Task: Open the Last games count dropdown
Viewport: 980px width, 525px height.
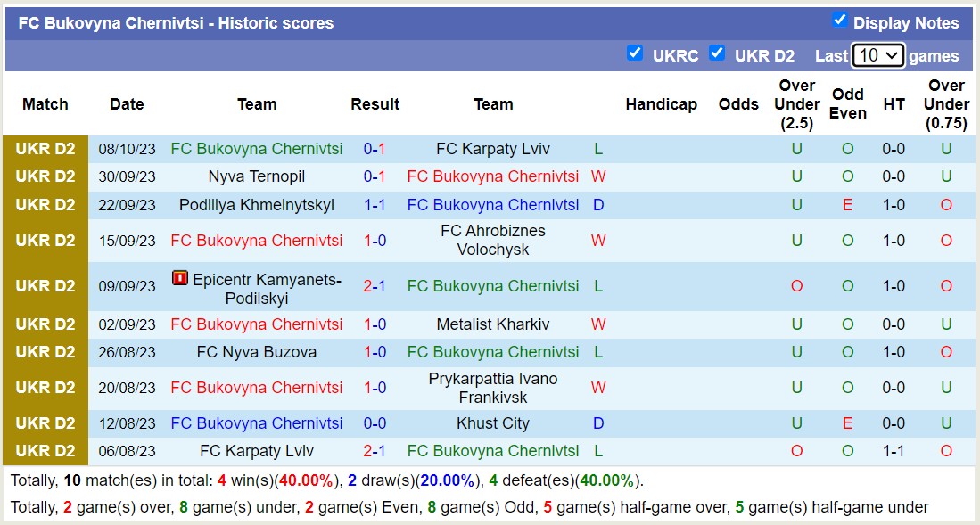Action: pos(877,55)
